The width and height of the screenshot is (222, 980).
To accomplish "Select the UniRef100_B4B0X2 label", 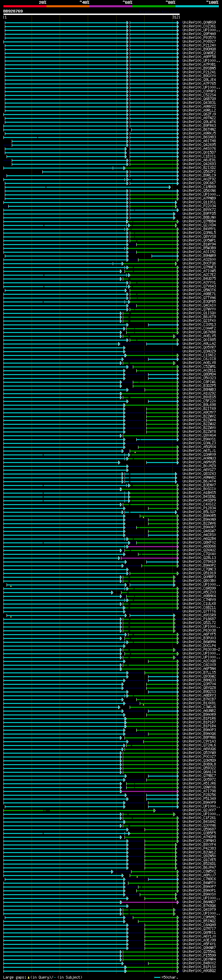I will click(x=199, y=963).
